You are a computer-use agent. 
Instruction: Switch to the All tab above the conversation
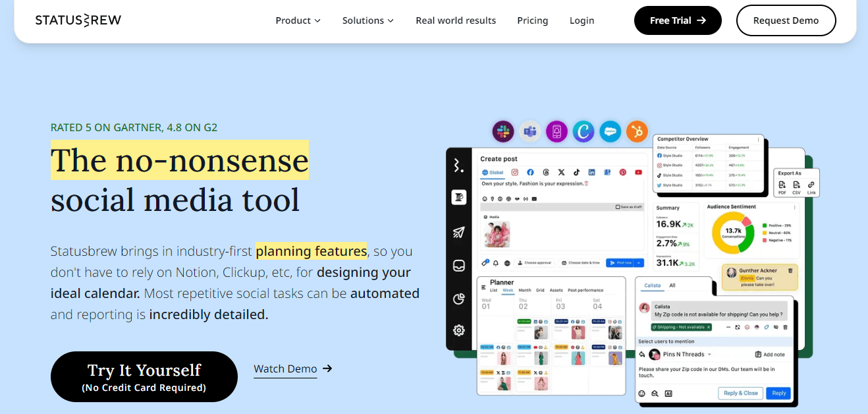(x=672, y=285)
